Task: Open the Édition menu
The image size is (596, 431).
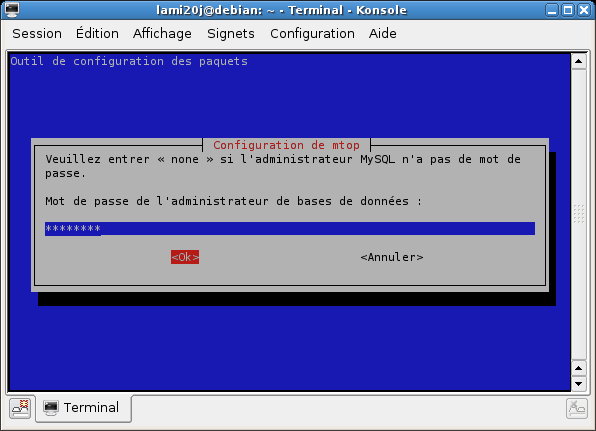Action: 97,33
